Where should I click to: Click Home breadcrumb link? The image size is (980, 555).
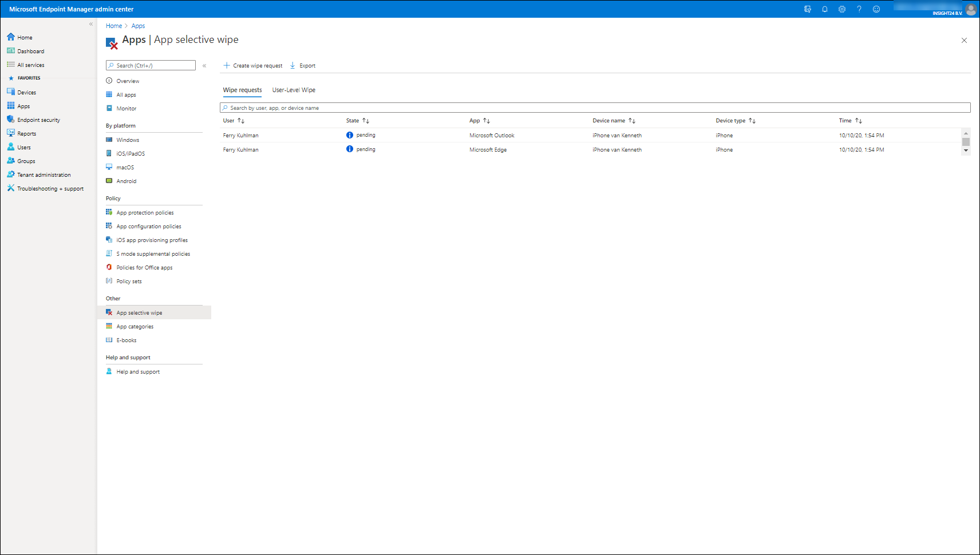pyautogui.click(x=114, y=26)
